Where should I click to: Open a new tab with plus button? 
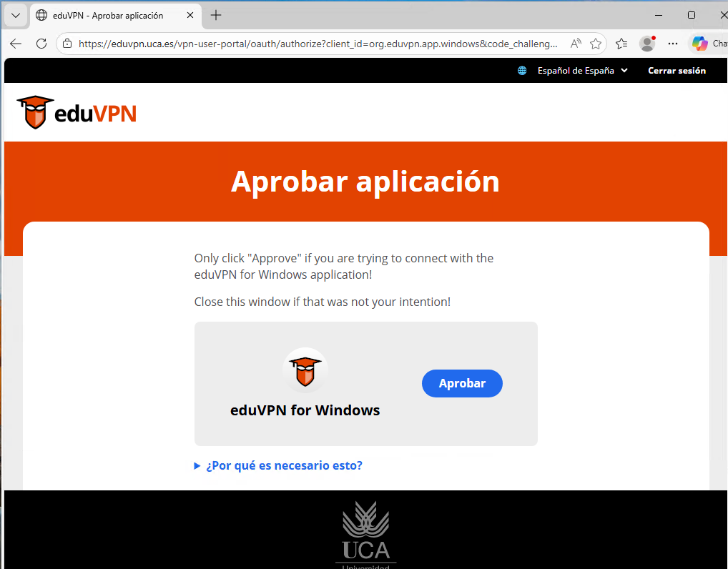[x=216, y=15]
